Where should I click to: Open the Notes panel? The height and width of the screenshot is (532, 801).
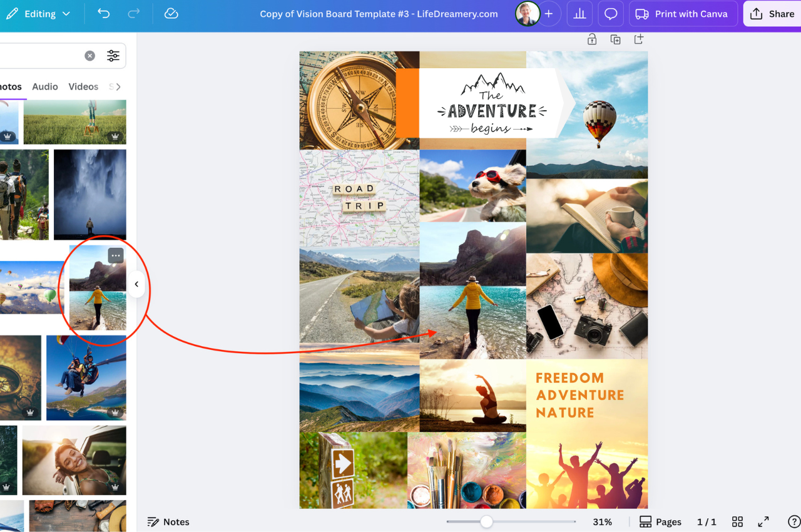coord(168,522)
